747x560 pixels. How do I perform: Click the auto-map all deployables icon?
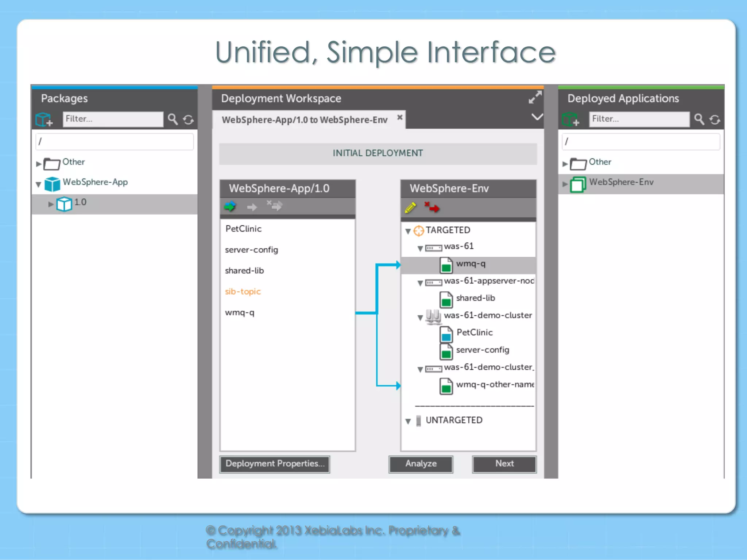pyautogui.click(x=230, y=206)
